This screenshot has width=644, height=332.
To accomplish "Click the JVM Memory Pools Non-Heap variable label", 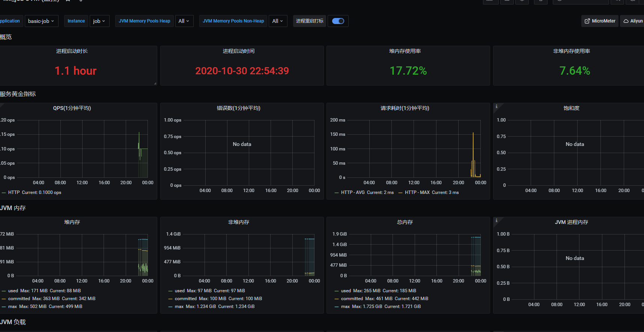I will coord(233,21).
